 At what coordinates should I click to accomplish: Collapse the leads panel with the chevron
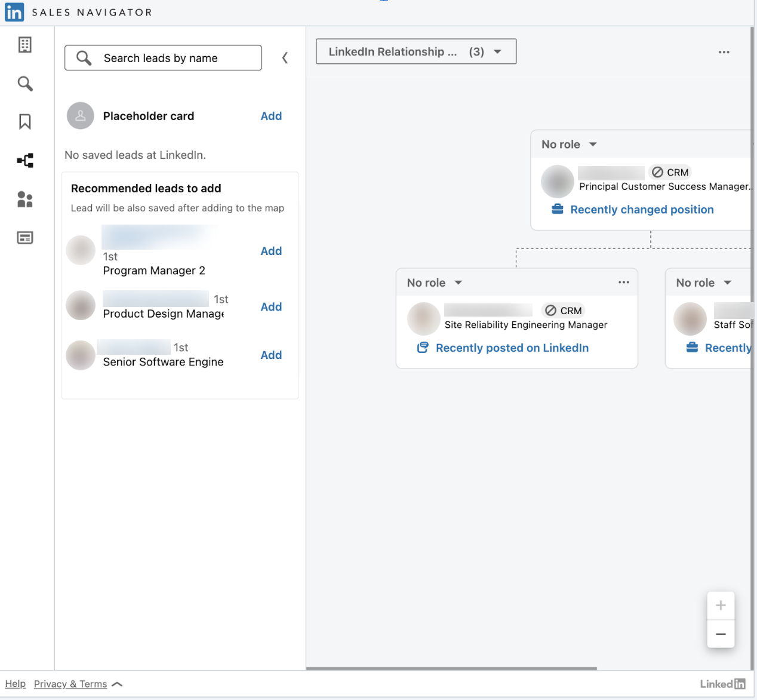(x=285, y=57)
